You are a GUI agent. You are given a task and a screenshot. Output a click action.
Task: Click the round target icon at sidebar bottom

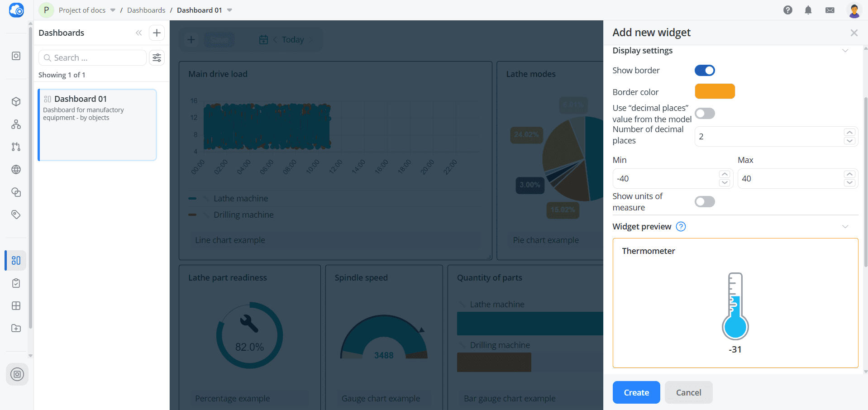[x=17, y=374]
